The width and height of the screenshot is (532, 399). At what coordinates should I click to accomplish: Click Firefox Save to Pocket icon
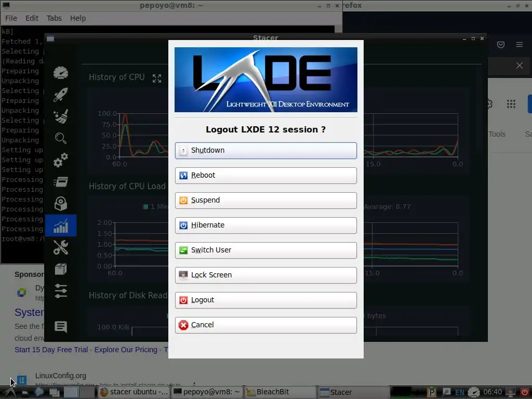(500, 45)
